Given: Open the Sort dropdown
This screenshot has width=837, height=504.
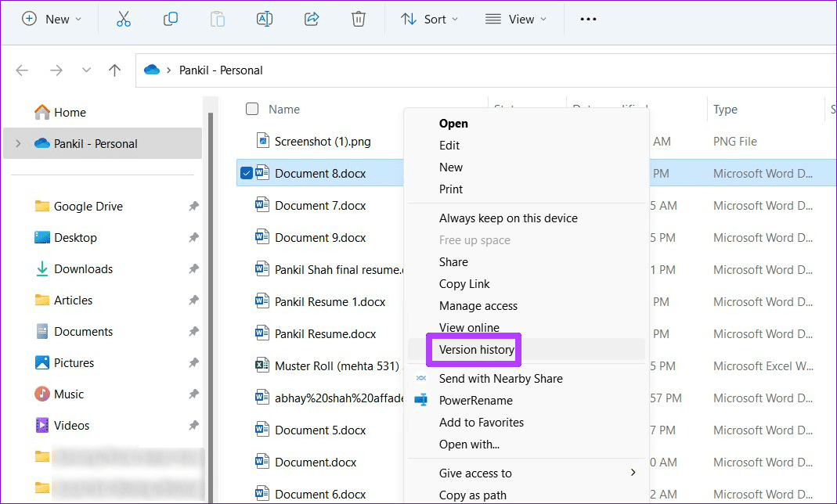Looking at the screenshot, I should [429, 18].
